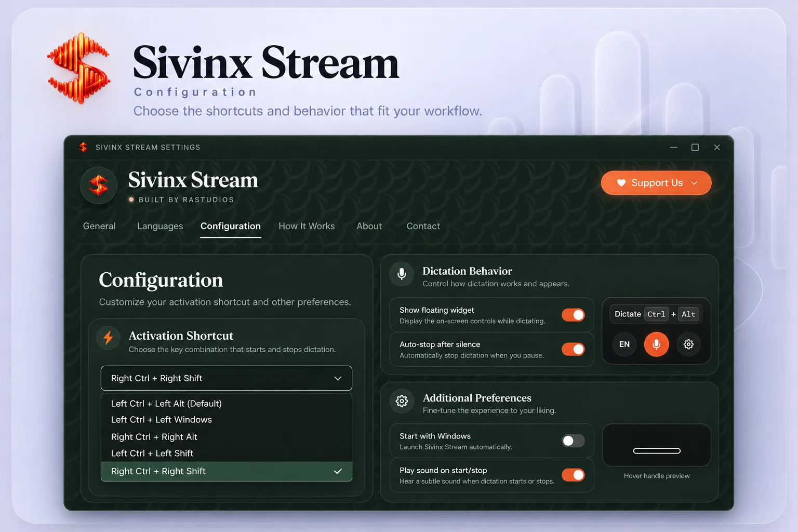The width and height of the screenshot is (798, 532).
Task: Choose Left Ctrl + Left Windows option
Action: 227,420
